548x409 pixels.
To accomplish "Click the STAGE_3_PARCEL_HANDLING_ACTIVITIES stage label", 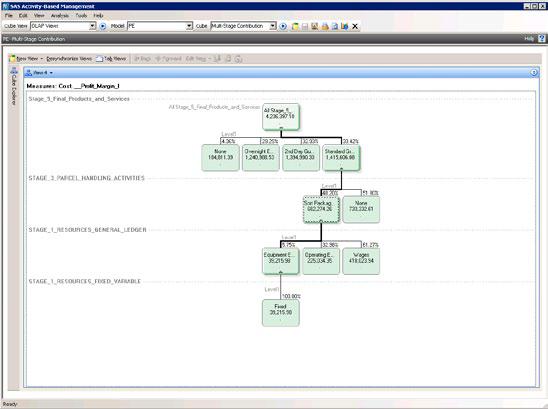I will (x=86, y=178).
